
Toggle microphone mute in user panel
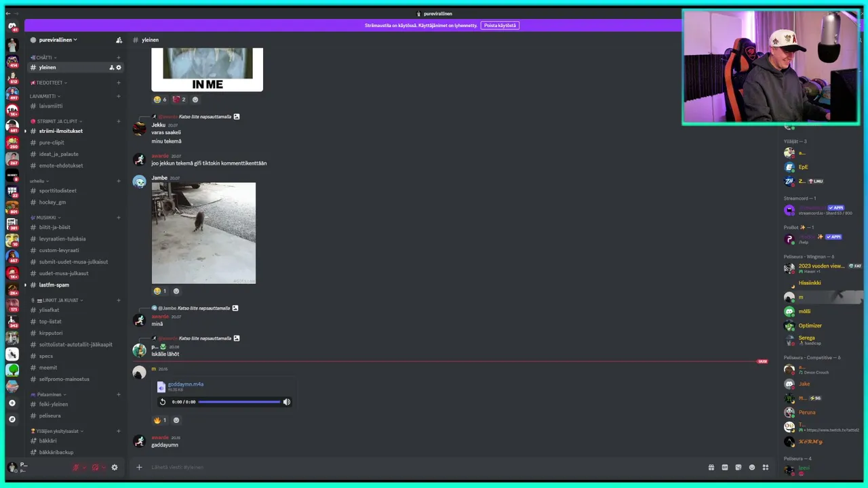point(76,467)
